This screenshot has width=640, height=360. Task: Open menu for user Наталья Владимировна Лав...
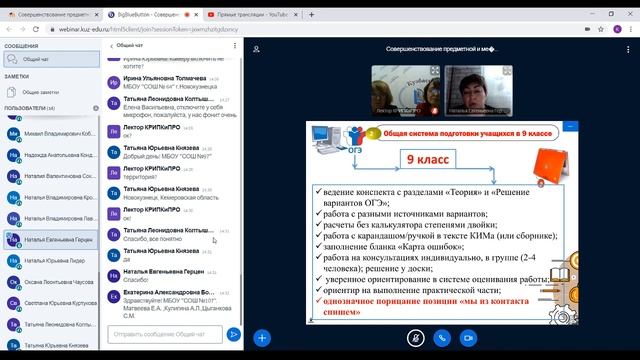coord(51,219)
